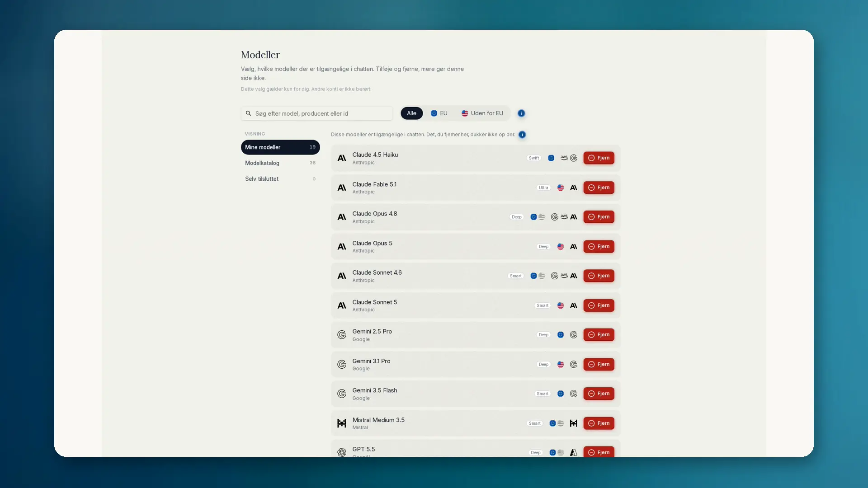Switch to the Modelkatalog view
Image resolution: width=868 pixels, height=488 pixels.
click(x=280, y=163)
